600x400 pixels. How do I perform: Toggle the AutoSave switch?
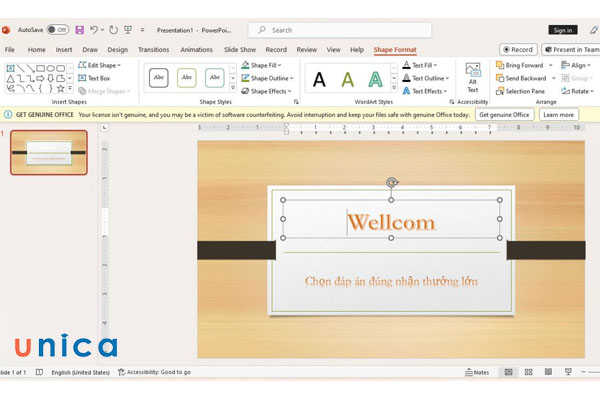(58, 30)
